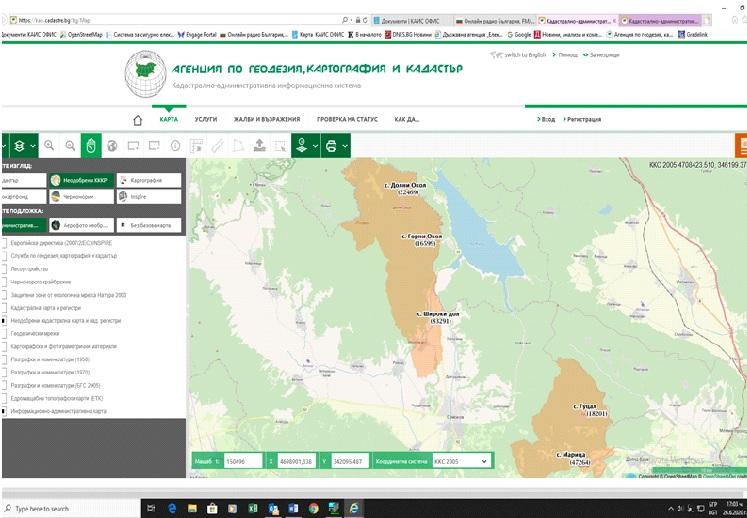Click the upload file tool

point(259,146)
